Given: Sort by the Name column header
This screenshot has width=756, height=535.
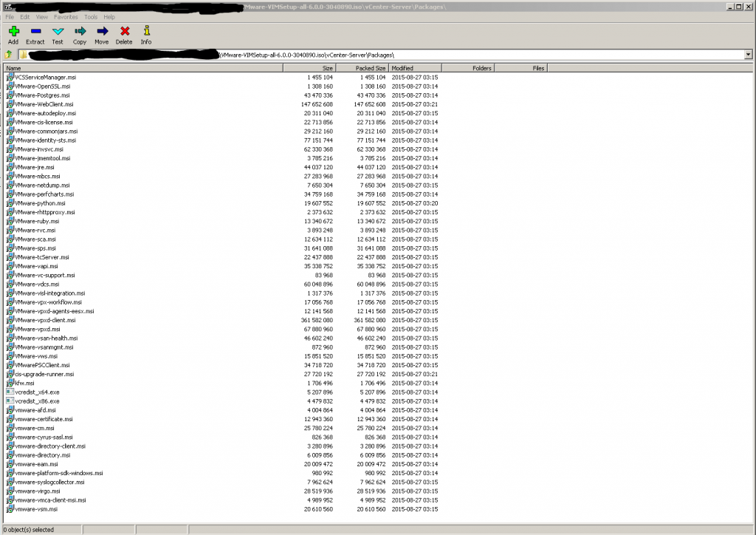Looking at the screenshot, I should point(143,68).
